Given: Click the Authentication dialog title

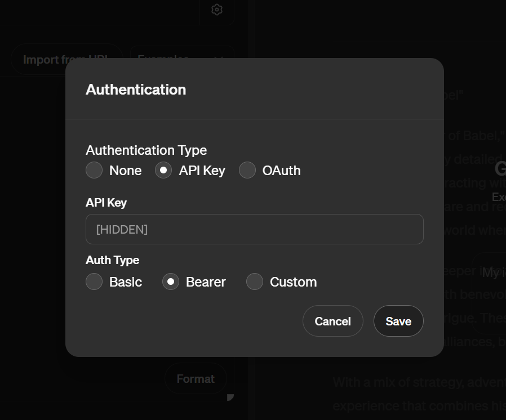Looking at the screenshot, I should (135, 90).
